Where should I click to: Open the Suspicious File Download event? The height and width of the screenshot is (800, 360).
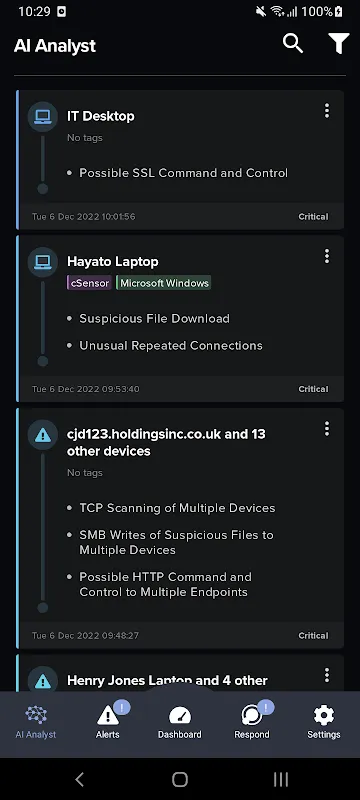[x=155, y=318]
